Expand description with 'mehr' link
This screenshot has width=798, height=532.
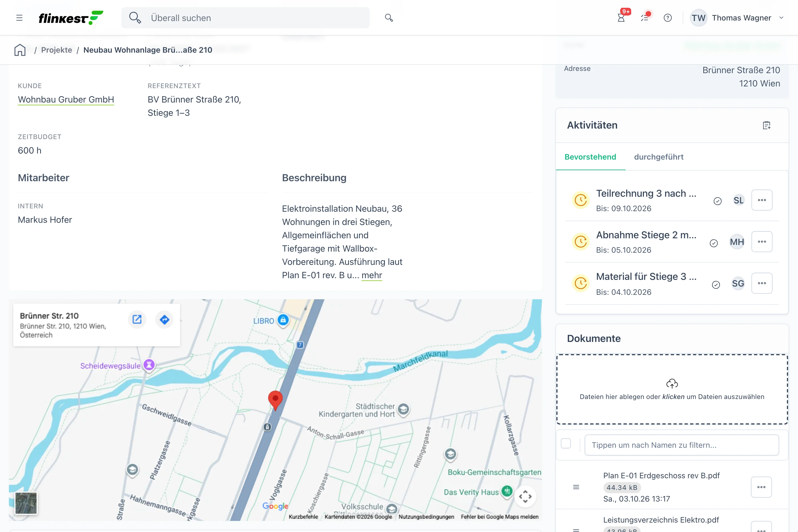coord(372,275)
